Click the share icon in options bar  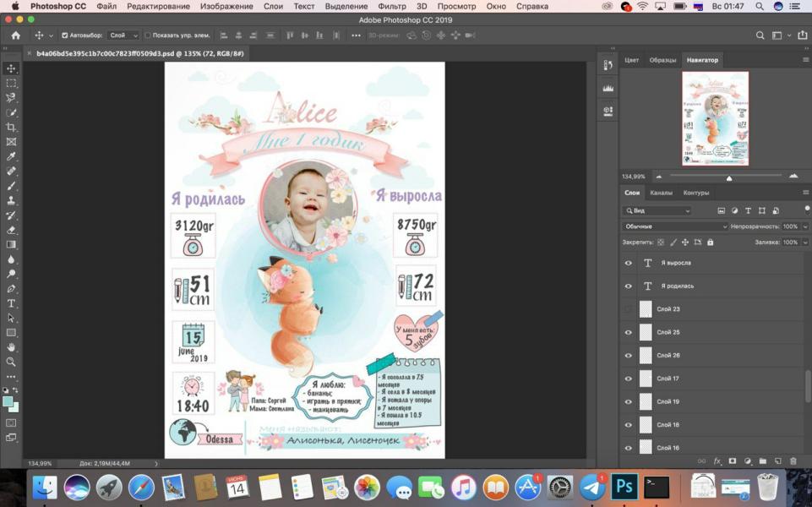802,35
